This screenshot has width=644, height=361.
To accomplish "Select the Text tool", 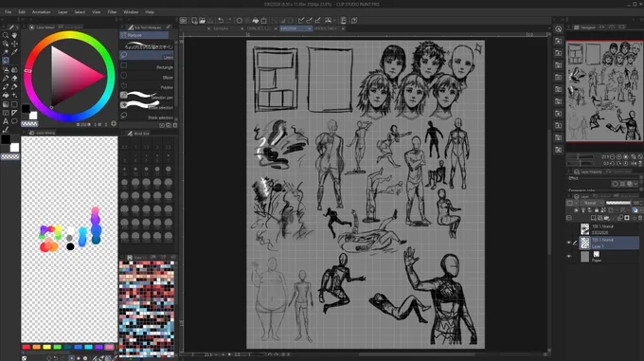I will pos(6,121).
